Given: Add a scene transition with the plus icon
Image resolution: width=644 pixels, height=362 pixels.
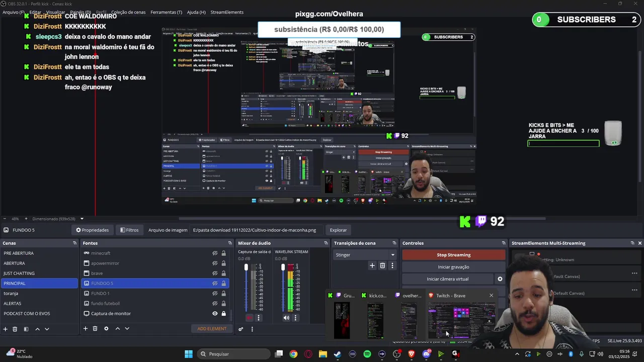Looking at the screenshot, I should 372,265.
